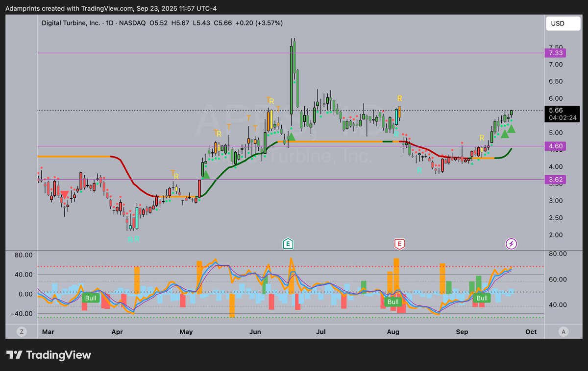Image resolution: width=588 pixels, height=371 pixels.
Task: Select the red down-triangle signal in March
Action: point(65,195)
